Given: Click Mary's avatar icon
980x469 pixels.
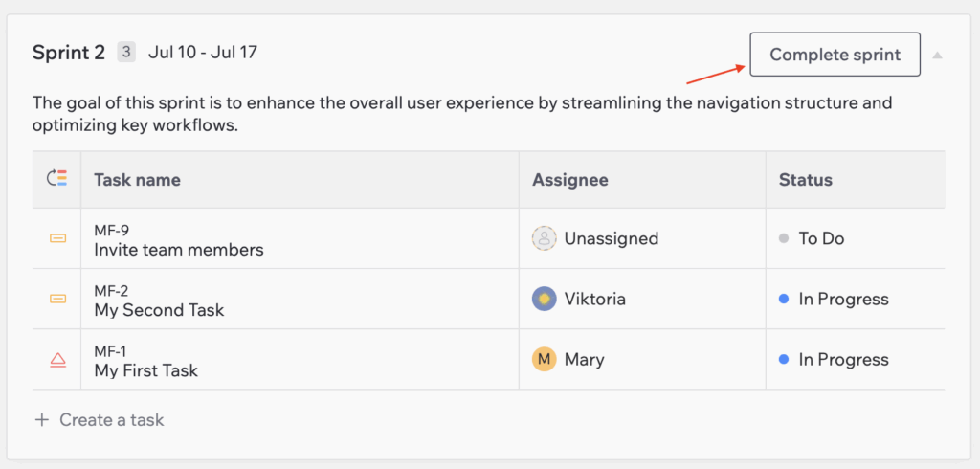Looking at the screenshot, I should coord(544,360).
